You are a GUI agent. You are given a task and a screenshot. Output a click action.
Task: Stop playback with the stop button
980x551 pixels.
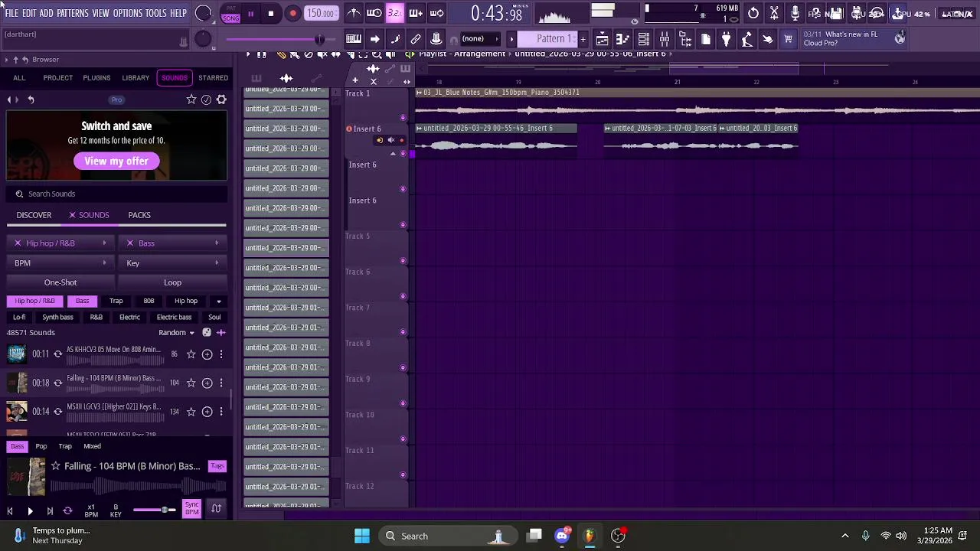[x=271, y=13]
